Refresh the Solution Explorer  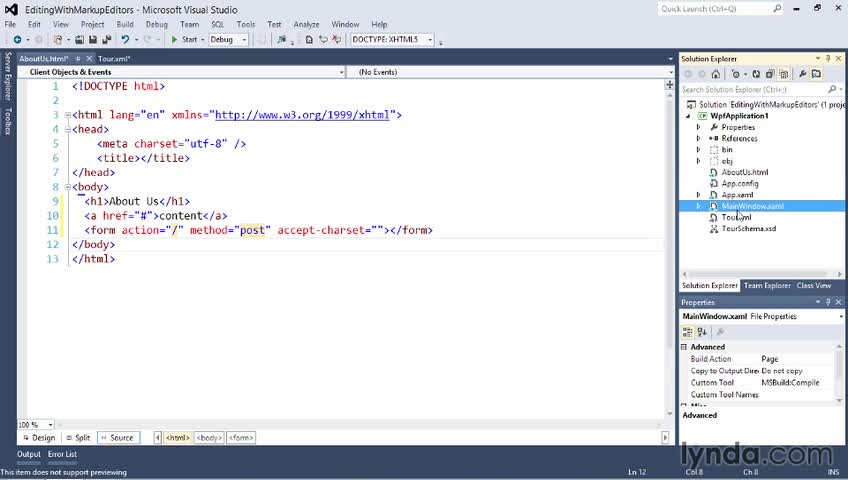(756, 74)
